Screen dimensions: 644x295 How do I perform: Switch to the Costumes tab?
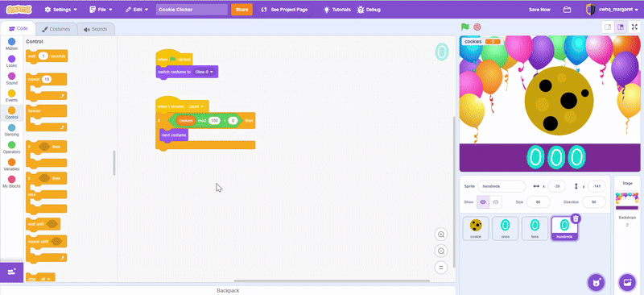(x=56, y=29)
